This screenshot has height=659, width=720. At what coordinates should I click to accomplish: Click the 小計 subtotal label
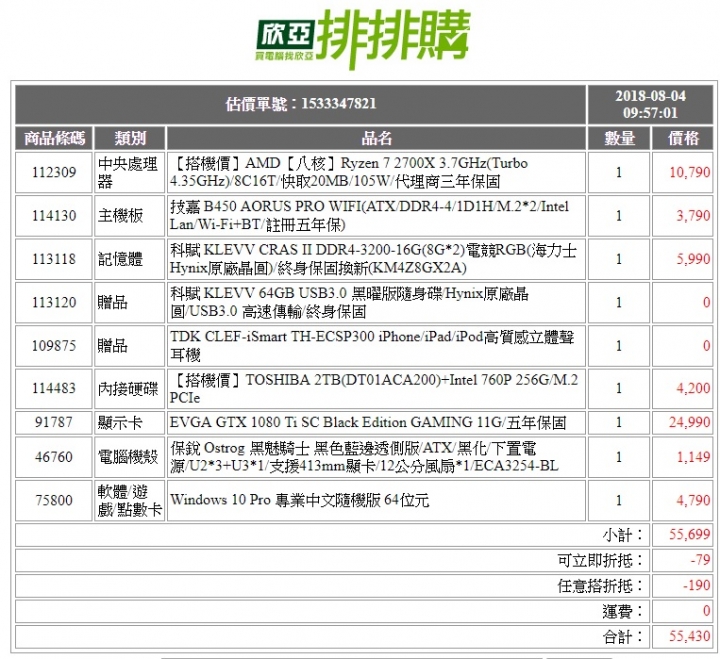623,535
